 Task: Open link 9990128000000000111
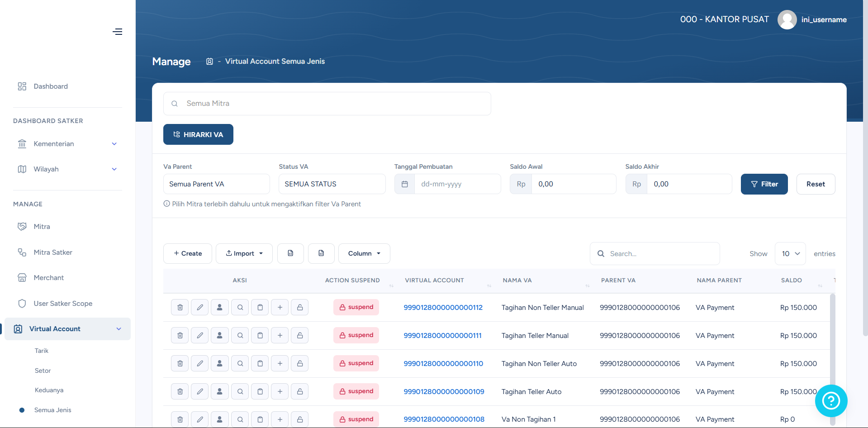[442, 336]
